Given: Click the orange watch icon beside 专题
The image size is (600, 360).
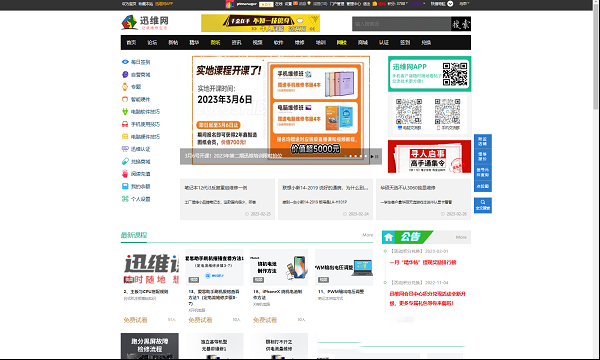Looking at the screenshot, I should click(x=125, y=86).
